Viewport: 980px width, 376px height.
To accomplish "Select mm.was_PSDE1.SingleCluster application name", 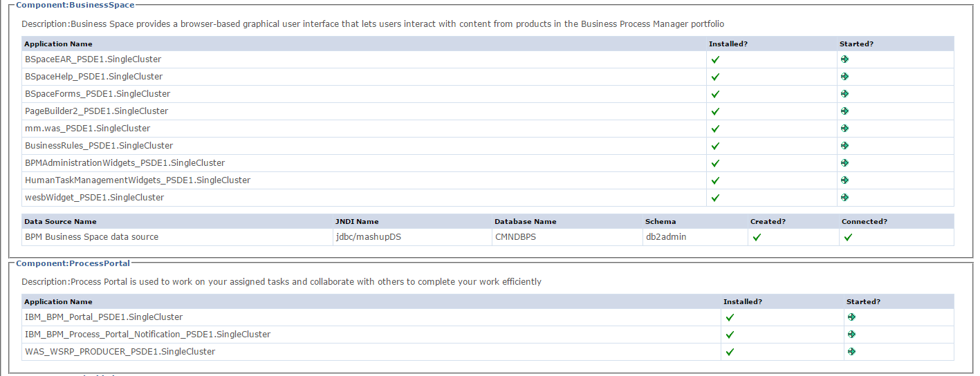I will point(87,129).
